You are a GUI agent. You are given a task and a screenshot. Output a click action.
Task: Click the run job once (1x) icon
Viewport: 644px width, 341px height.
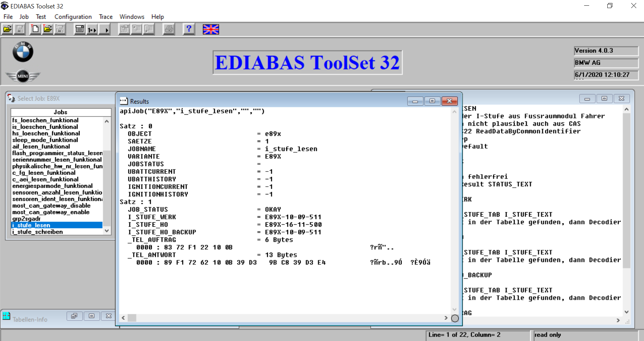pos(92,29)
